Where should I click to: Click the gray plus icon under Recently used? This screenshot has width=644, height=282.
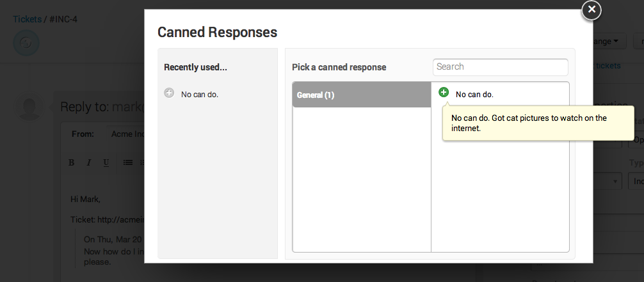tap(169, 93)
